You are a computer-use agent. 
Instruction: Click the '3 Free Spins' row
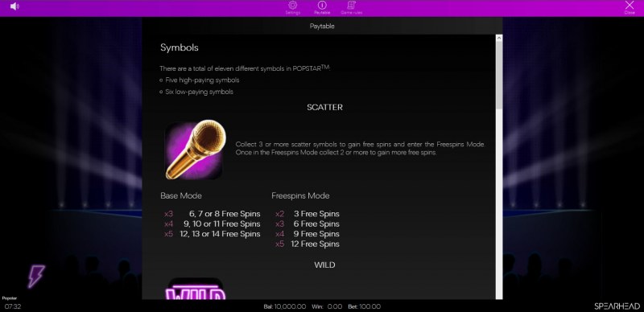(x=308, y=214)
